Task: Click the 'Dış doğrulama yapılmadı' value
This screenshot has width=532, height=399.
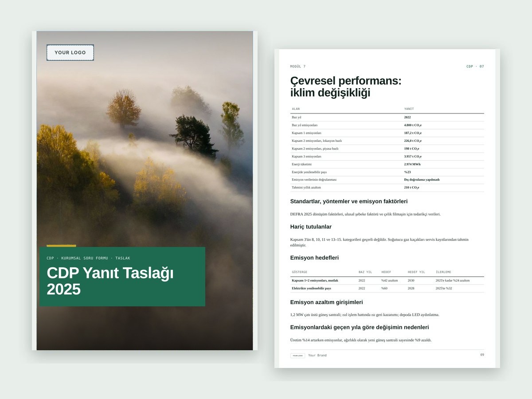Action: click(422, 180)
